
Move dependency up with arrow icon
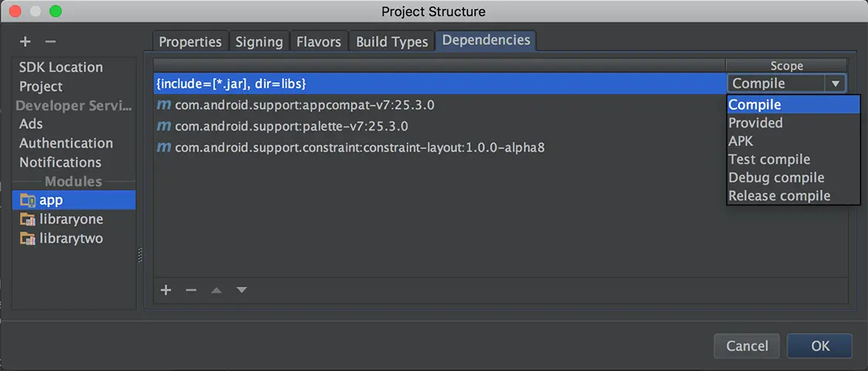point(217,290)
